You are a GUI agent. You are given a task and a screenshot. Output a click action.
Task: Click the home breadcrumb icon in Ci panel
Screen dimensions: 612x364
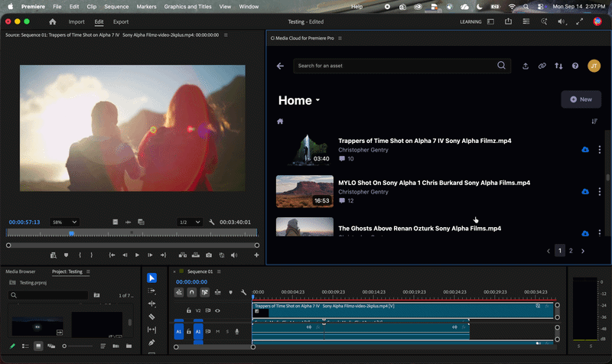[280, 122]
